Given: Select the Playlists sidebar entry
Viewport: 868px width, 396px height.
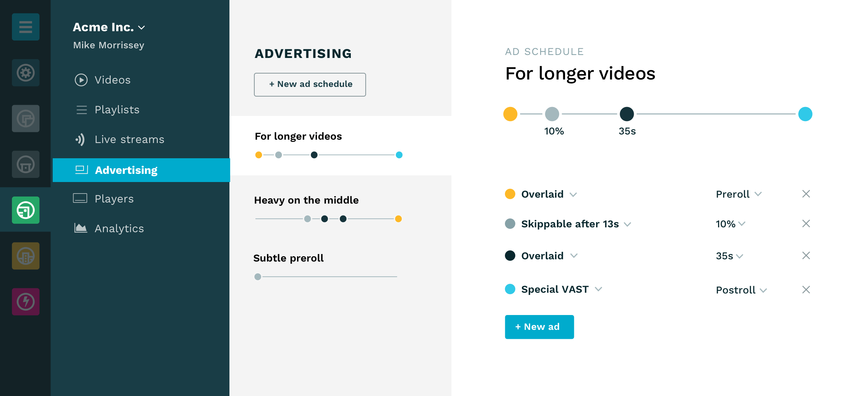Looking at the screenshot, I should (117, 110).
